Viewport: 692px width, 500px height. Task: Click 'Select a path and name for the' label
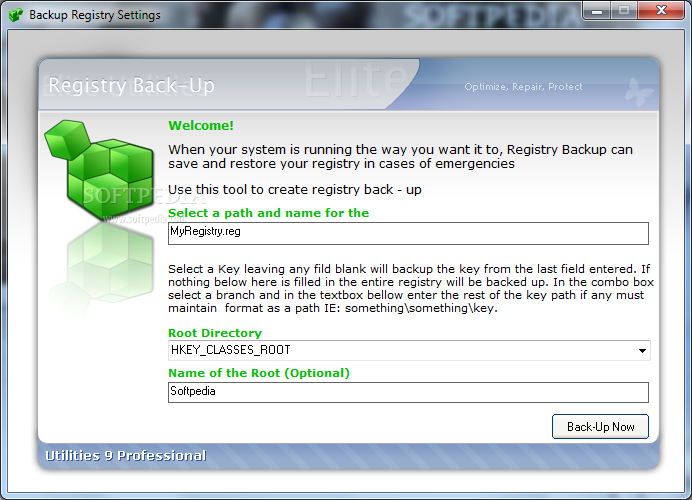point(268,213)
